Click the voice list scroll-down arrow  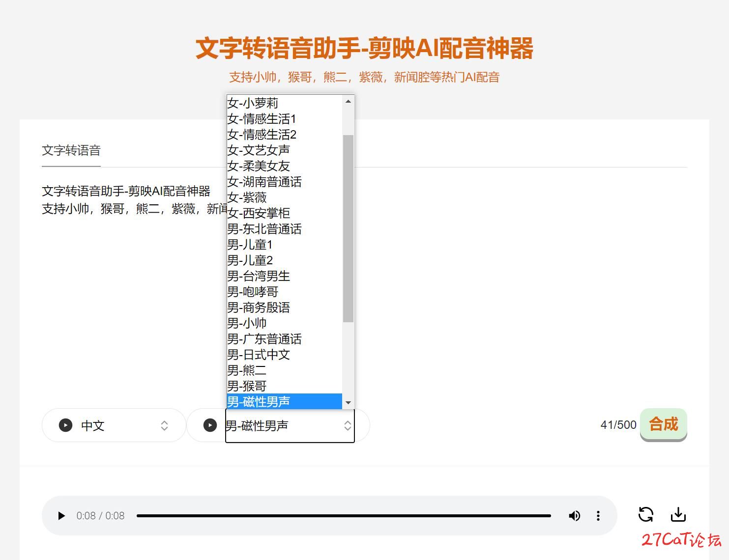(348, 402)
